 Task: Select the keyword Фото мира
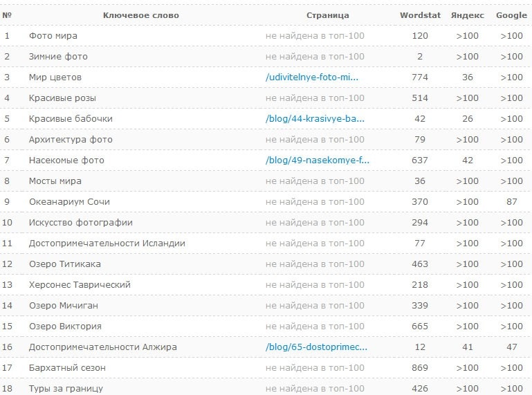(x=53, y=36)
